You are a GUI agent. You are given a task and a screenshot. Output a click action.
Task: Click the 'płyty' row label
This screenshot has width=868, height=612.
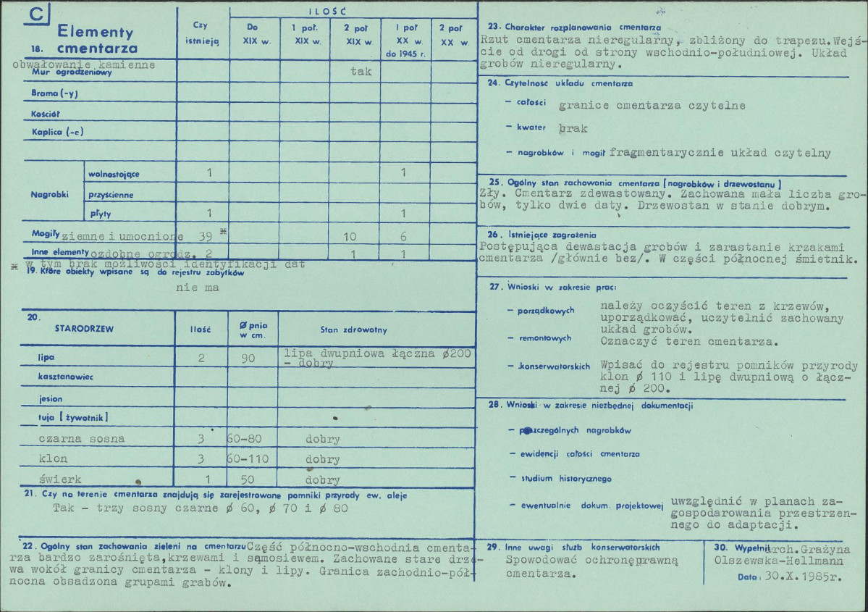[100, 214]
